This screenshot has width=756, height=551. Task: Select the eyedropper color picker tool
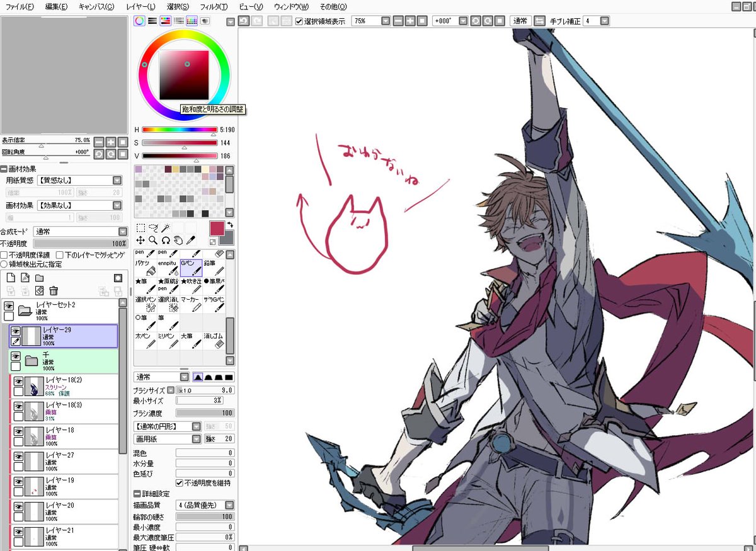click(x=191, y=240)
